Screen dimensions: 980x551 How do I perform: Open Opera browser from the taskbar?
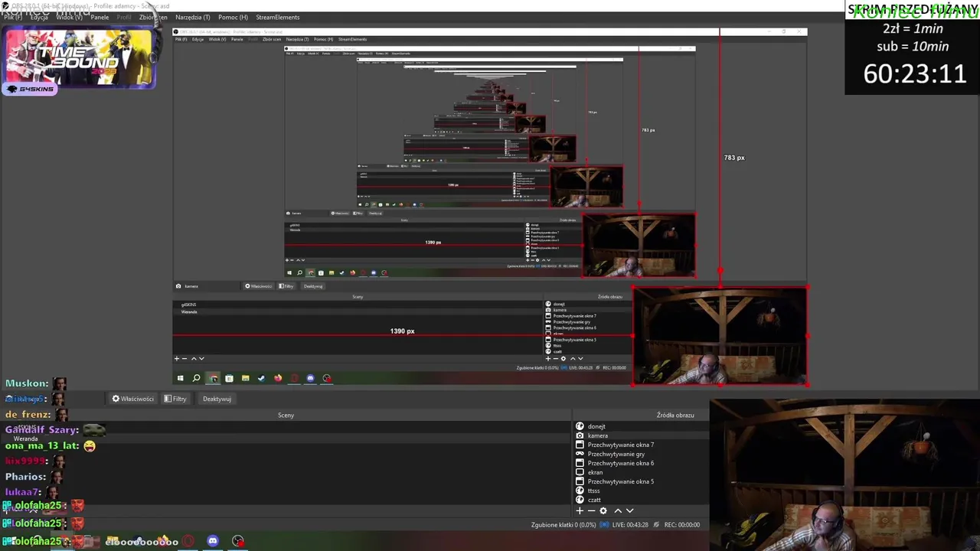click(188, 541)
